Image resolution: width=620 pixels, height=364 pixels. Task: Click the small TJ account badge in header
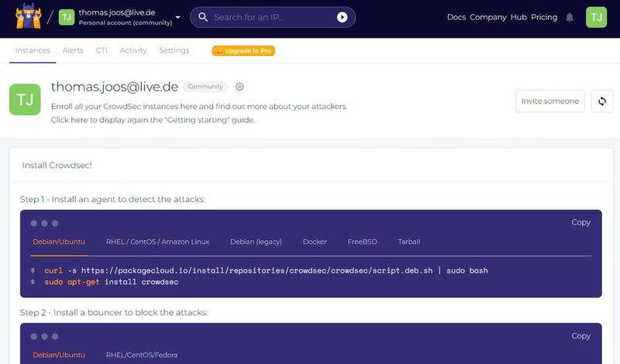[67, 17]
